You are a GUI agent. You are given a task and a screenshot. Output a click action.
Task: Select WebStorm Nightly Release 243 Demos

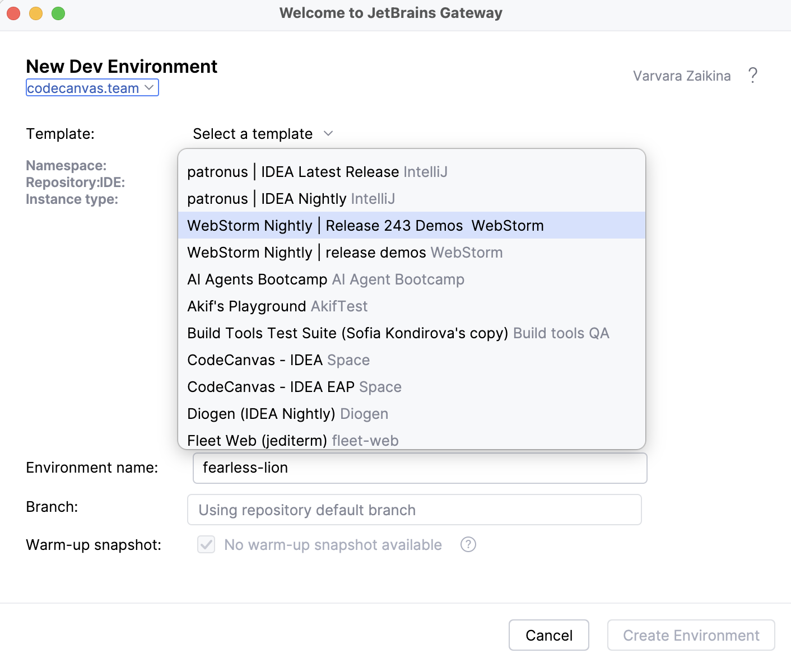[x=412, y=226]
